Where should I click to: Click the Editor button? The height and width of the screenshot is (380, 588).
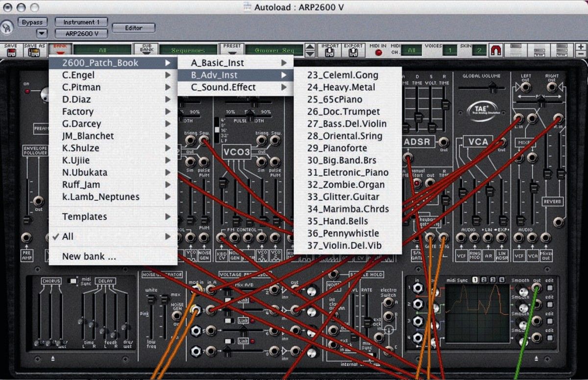pos(134,28)
